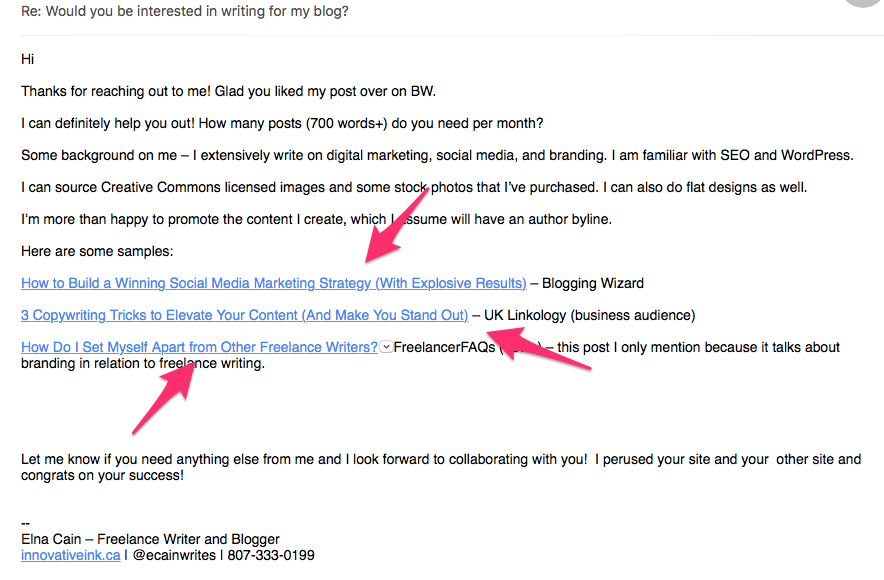
Task: Expand the small chevron beside FreelancerFAQs
Action: 386,347
